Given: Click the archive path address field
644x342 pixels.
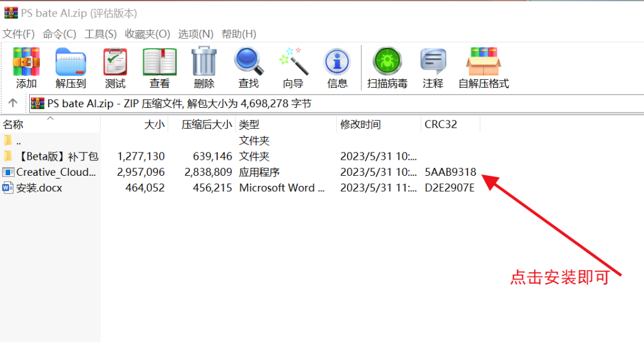Looking at the screenshot, I should [336, 103].
